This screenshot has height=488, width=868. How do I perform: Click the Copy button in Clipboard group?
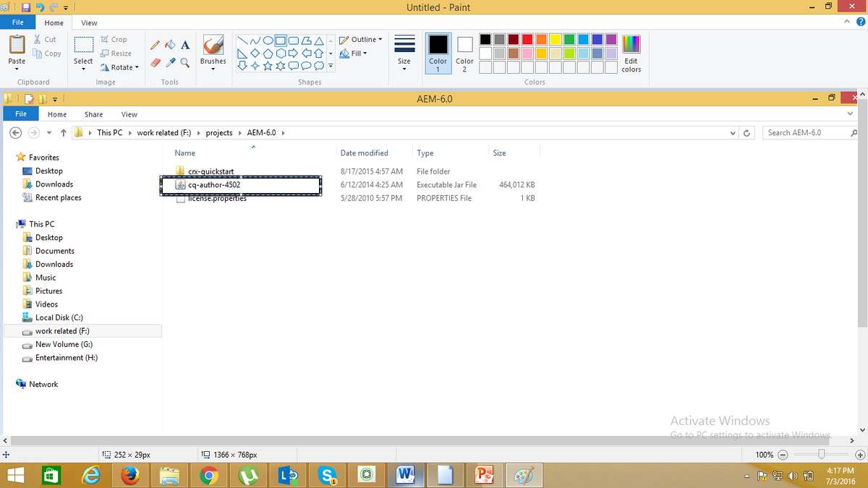tap(47, 53)
